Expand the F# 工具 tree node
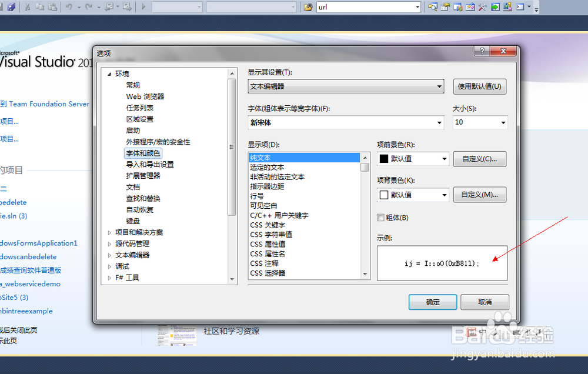588x374 pixels. pyautogui.click(x=109, y=278)
